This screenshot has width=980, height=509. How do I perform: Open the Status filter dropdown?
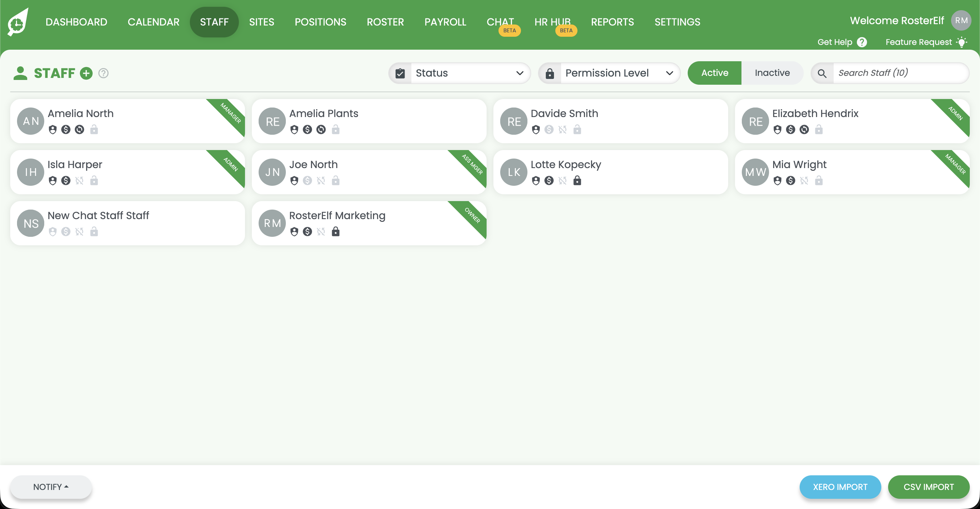click(x=468, y=73)
